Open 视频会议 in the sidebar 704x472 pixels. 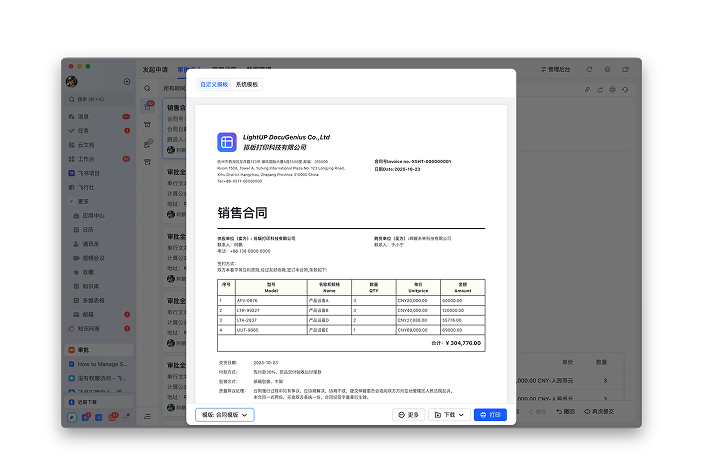(x=100, y=258)
